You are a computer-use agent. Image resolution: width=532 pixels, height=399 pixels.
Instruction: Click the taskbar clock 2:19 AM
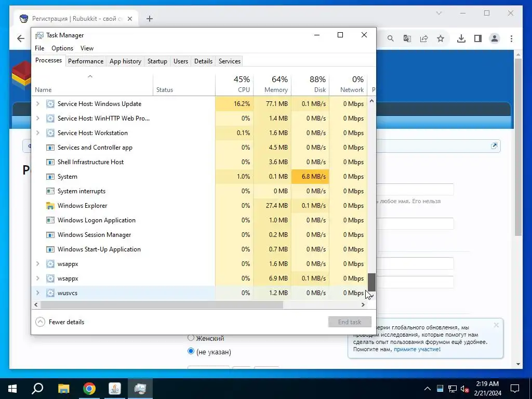pos(487,384)
